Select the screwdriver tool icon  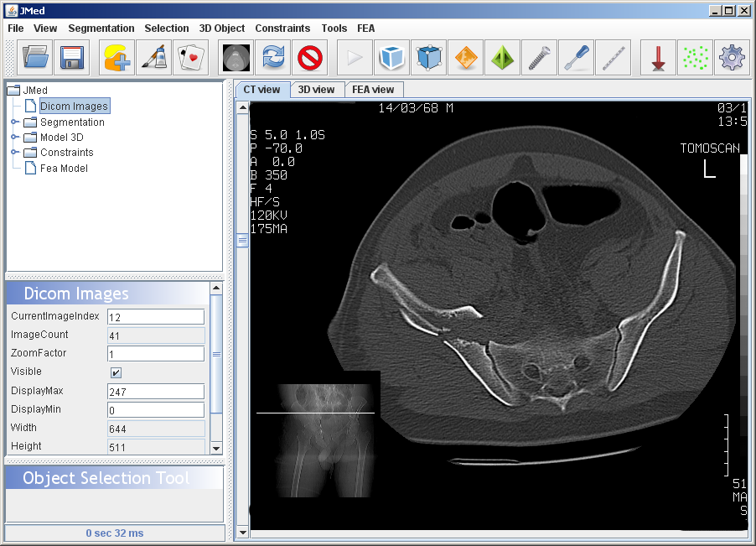[x=576, y=58]
